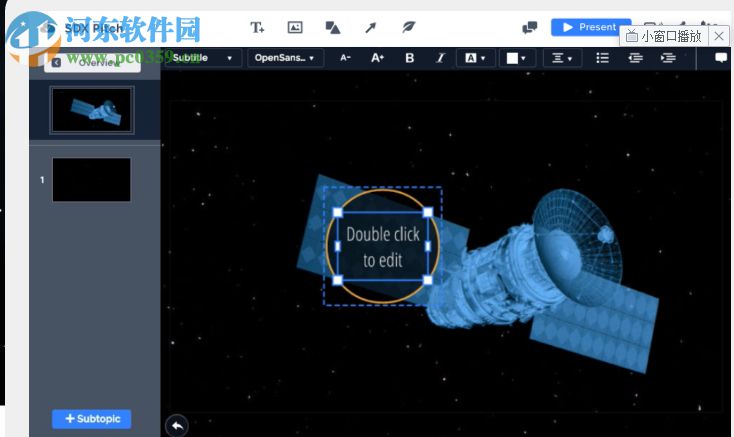
Task: Click the top-right text box resize handle
Action: [427, 212]
